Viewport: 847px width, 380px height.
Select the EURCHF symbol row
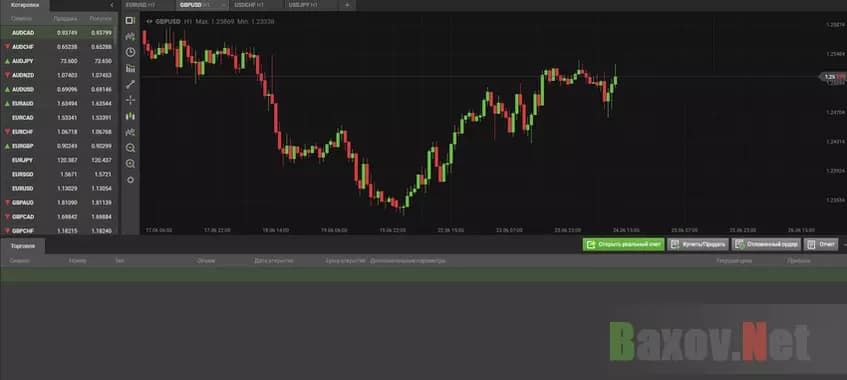(57, 132)
